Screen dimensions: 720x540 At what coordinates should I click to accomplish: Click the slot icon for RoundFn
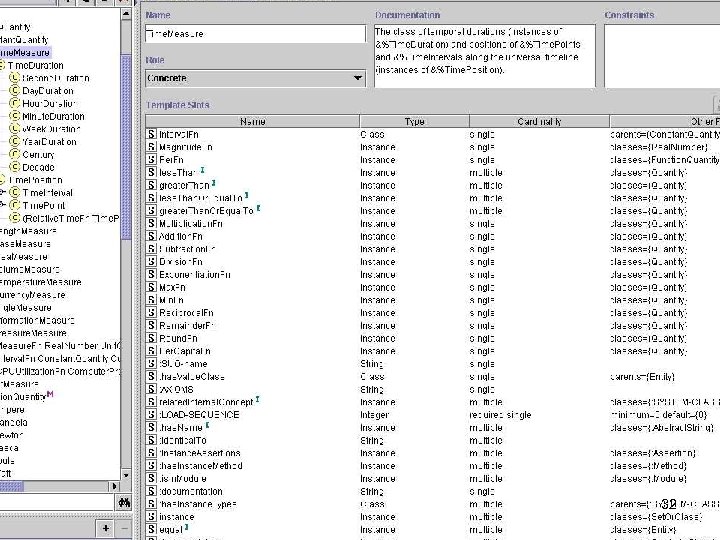coord(152,338)
